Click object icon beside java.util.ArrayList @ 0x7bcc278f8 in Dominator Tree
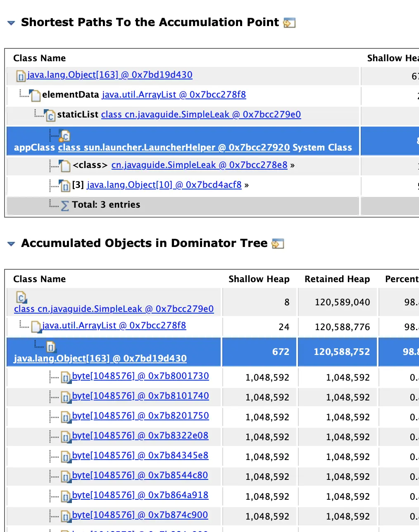 pyautogui.click(x=36, y=327)
